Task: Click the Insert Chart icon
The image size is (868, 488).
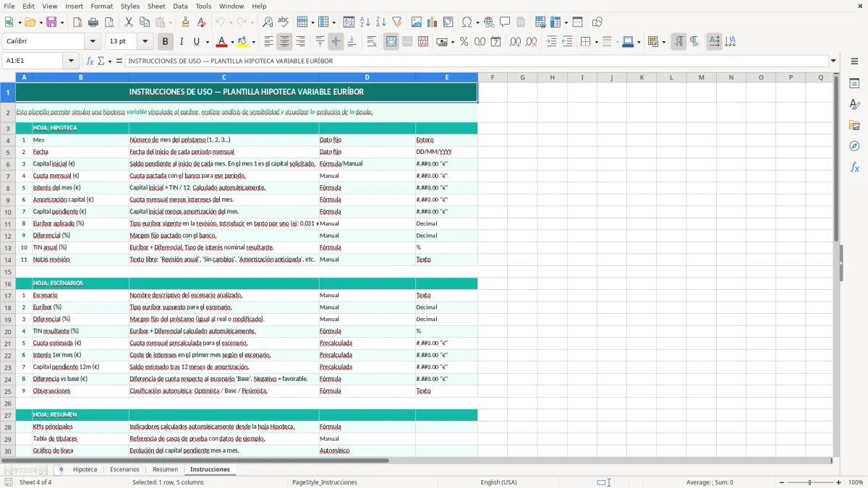Action: click(x=433, y=22)
